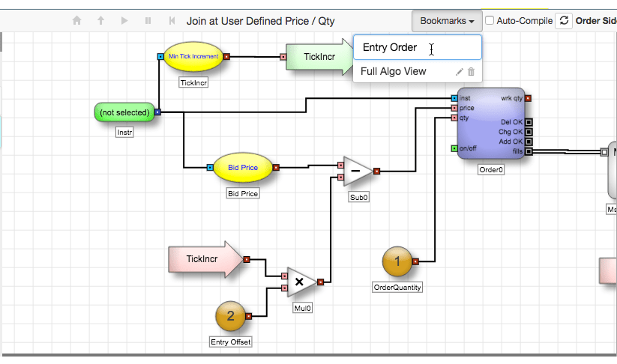The width and height of the screenshot is (617, 364).
Task: Click the Min Tick Increment output port
Action: 226,57
